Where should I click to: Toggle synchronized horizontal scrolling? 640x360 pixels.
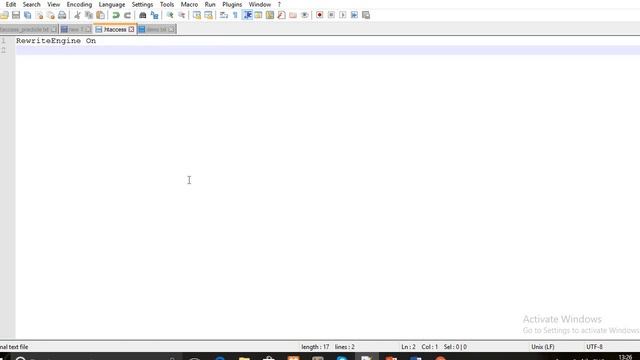[x=208, y=15]
